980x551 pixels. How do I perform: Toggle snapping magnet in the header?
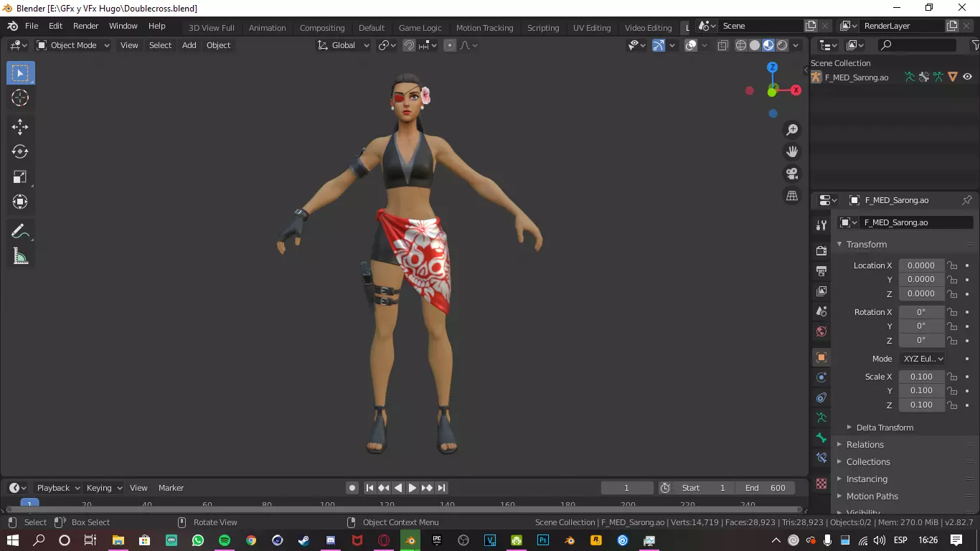pyautogui.click(x=408, y=45)
